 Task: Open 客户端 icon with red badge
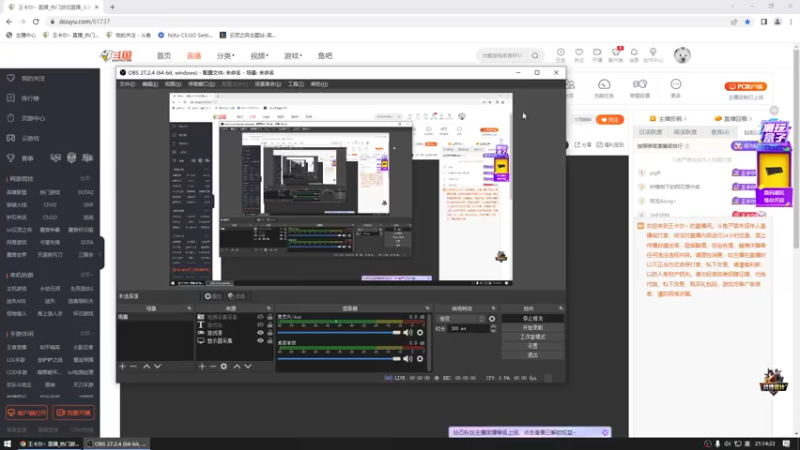click(616, 55)
